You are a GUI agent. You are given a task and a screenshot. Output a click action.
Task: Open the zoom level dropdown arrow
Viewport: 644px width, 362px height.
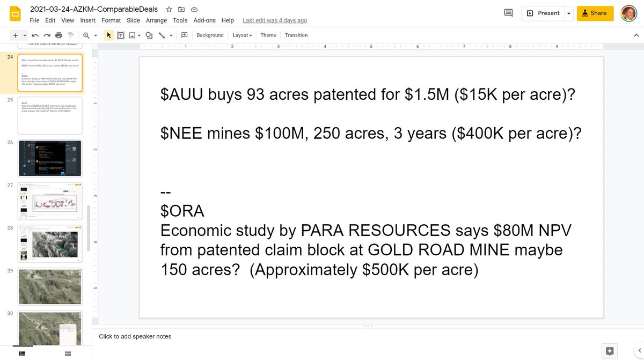(x=96, y=35)
